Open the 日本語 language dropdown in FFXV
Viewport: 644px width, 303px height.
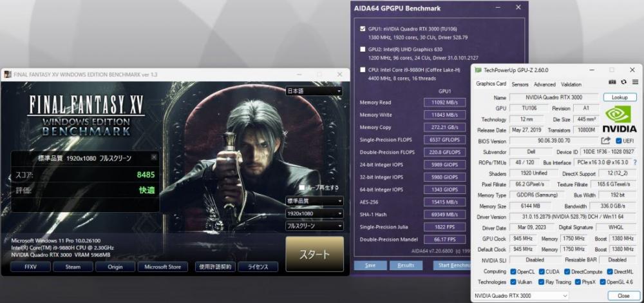point(314,91)
